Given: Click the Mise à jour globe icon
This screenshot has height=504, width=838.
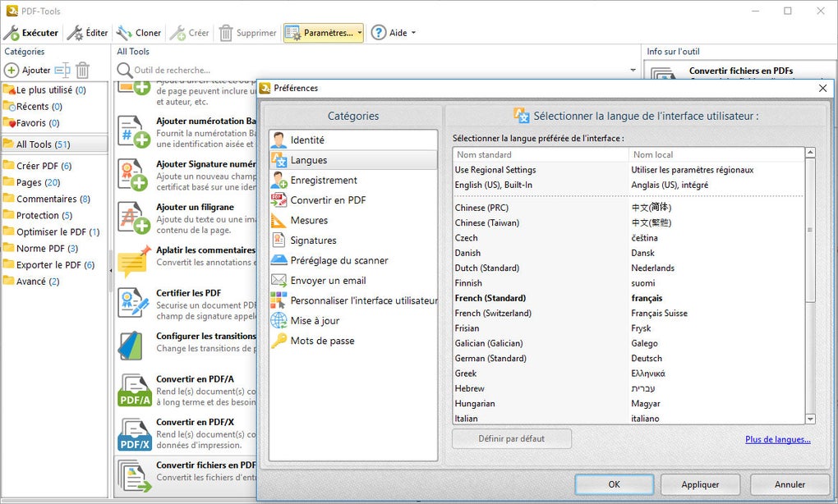Looking at the screenshot, I should [279, 320].
